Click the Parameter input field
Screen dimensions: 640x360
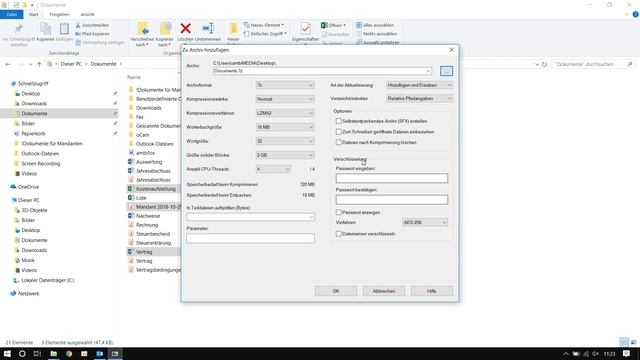(x=251, y=238)
